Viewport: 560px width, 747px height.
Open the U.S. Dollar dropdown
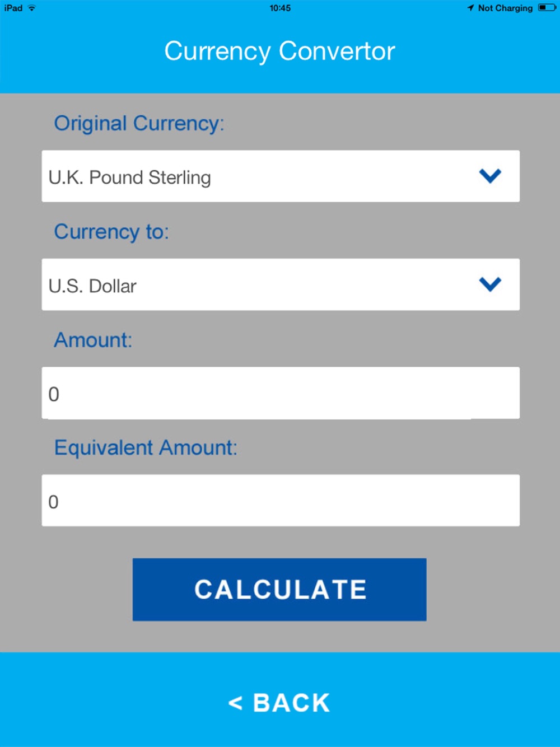[x=281, y=284]
